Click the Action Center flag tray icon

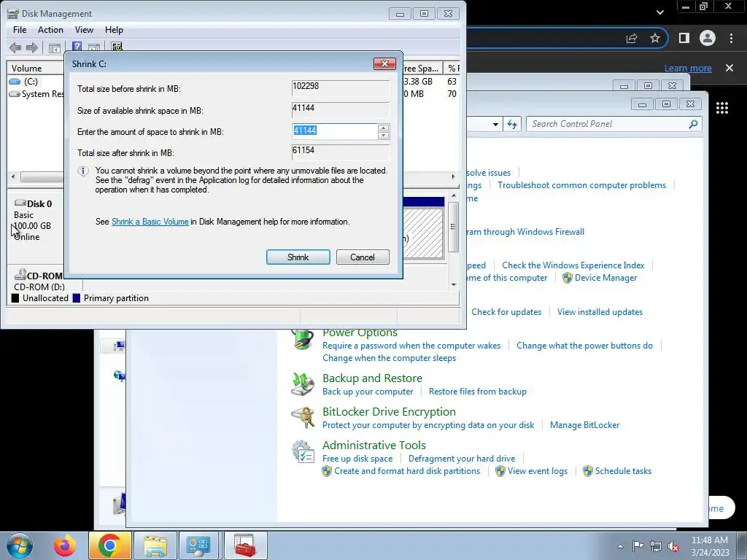(x=638, y=546)
